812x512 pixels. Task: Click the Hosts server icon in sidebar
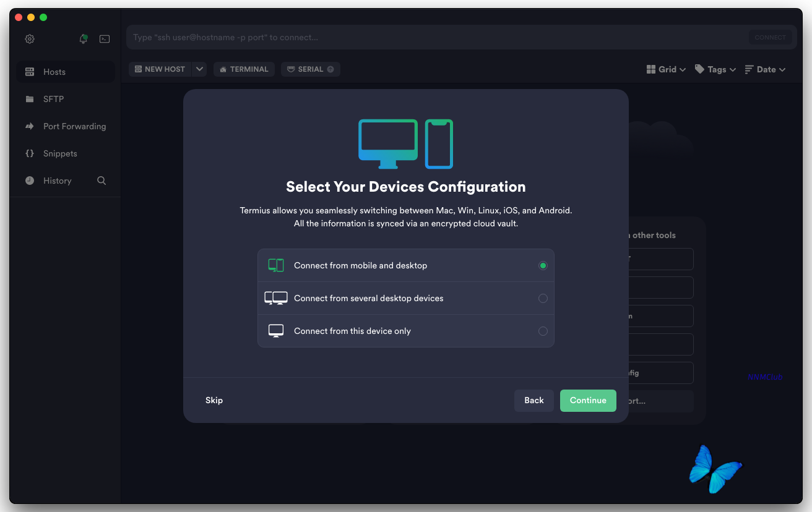[x=30, y=72]
